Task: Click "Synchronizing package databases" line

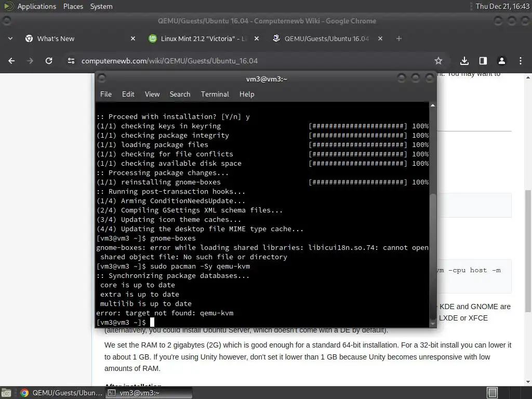Action: click(x=173, y=276)
